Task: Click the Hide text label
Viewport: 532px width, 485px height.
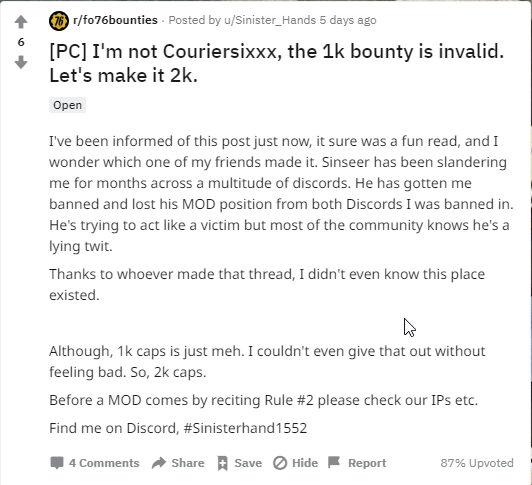Action: tap(305, 463)
